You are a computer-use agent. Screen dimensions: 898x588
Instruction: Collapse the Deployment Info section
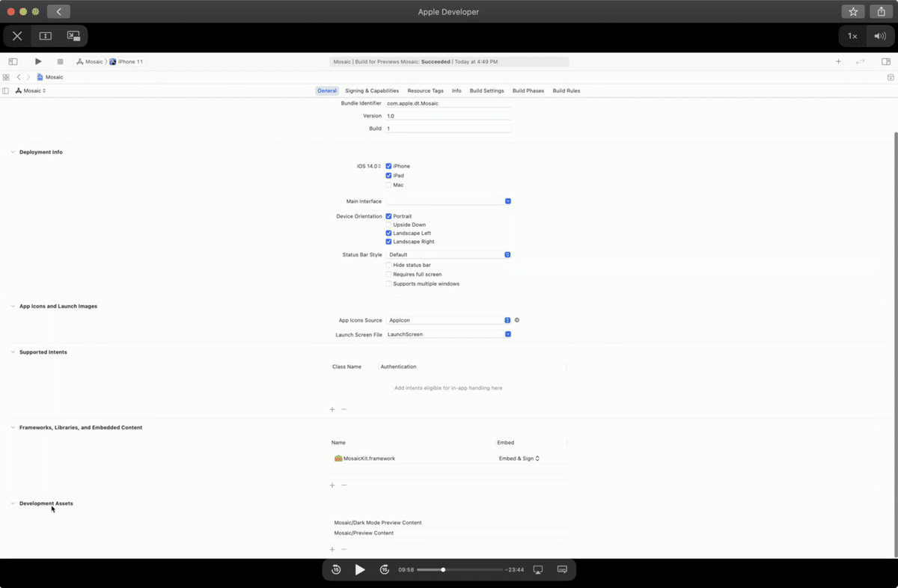point(13,152)
